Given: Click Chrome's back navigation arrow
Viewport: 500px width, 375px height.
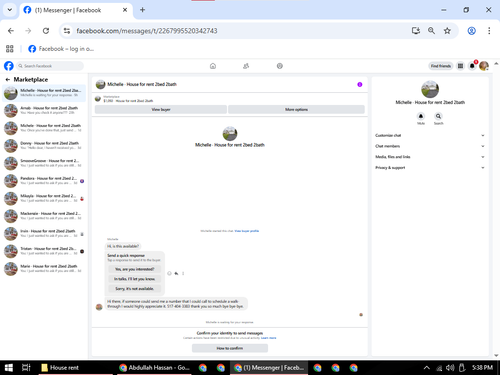Looking at the screenshot, I should 11,31.
